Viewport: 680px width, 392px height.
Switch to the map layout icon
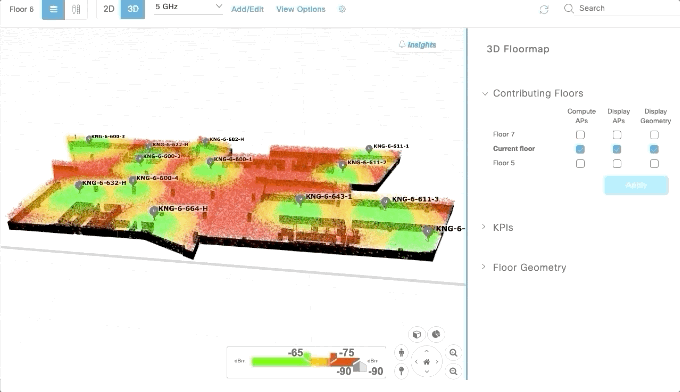[x=76, y=9]
